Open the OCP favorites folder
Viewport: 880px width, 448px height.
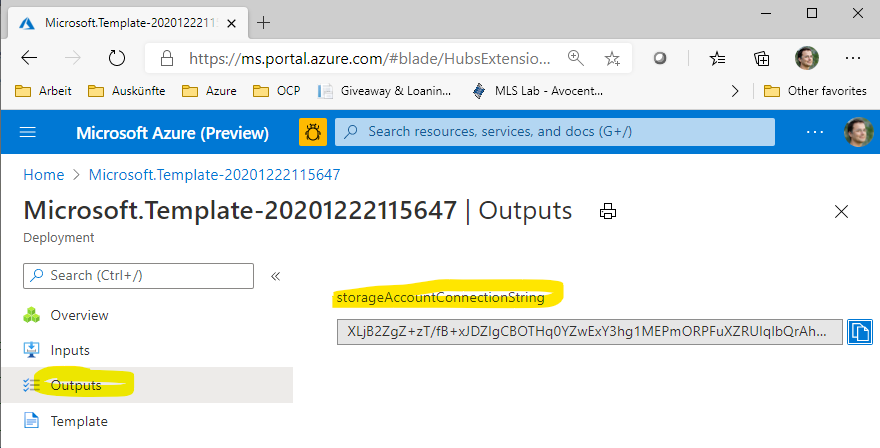click(277, 91)
